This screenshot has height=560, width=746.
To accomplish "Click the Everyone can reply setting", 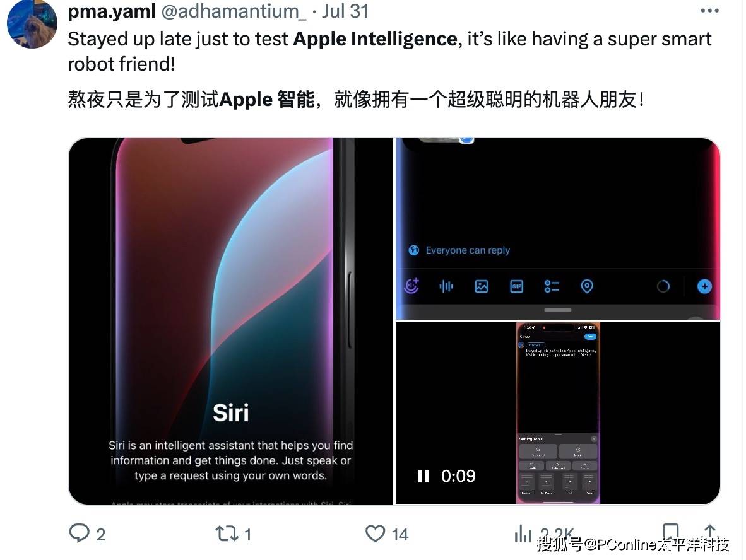I will tap(459, 250).
